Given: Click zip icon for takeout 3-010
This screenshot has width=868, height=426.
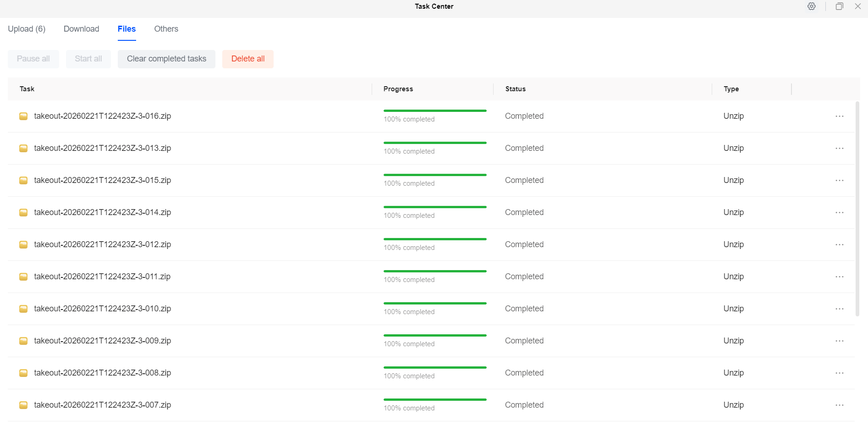Looking at the screenshot, I should point(23,309).
